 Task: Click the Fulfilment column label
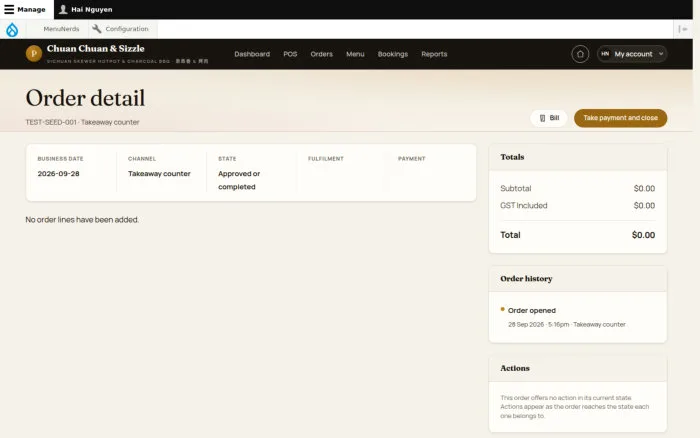point(326,159)
